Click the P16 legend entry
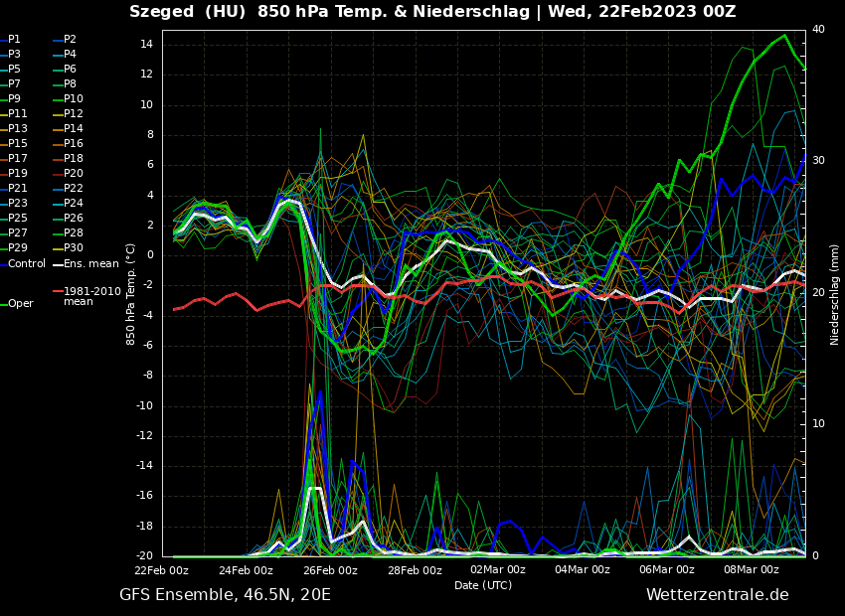 point(74,144)
